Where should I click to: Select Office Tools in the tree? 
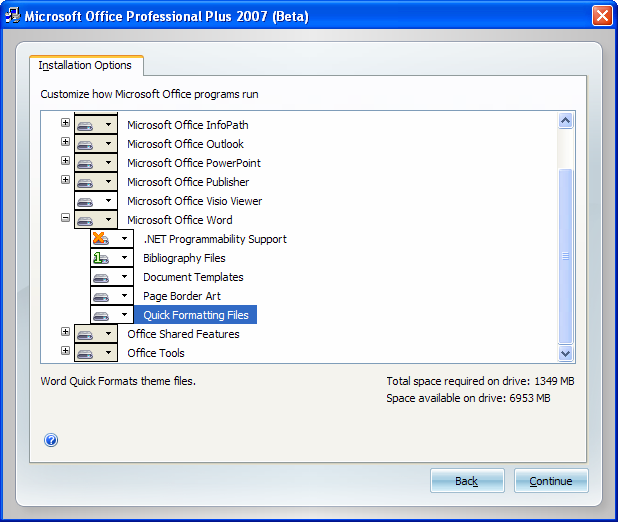156,353
